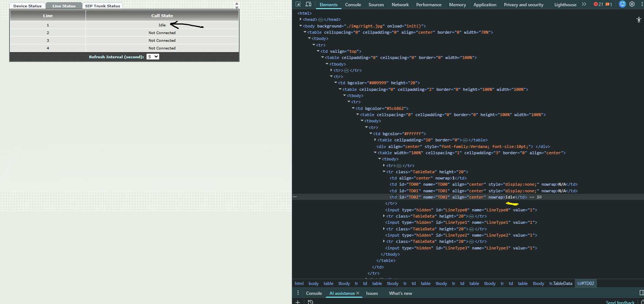The height and width of the screenshot is (304, 644).
Task: Select the Console tab in the bottom drawer
Action: [314, 293]
